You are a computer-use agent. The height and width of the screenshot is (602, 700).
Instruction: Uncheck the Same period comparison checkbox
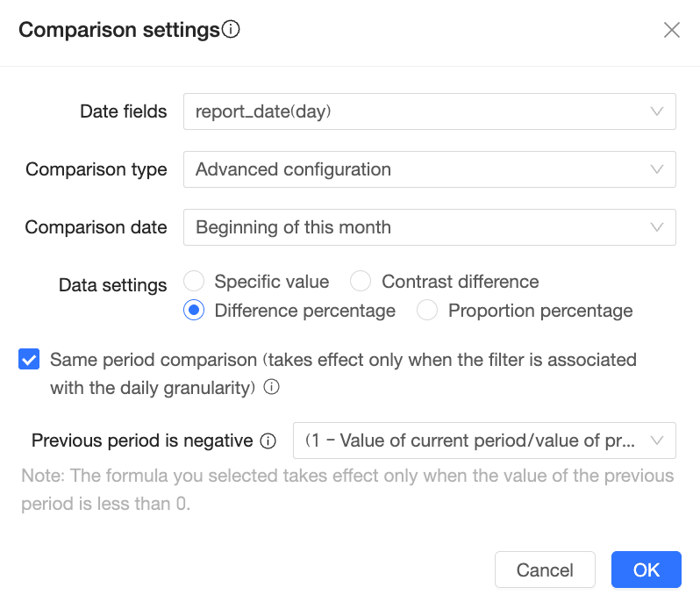coord(29,360)
